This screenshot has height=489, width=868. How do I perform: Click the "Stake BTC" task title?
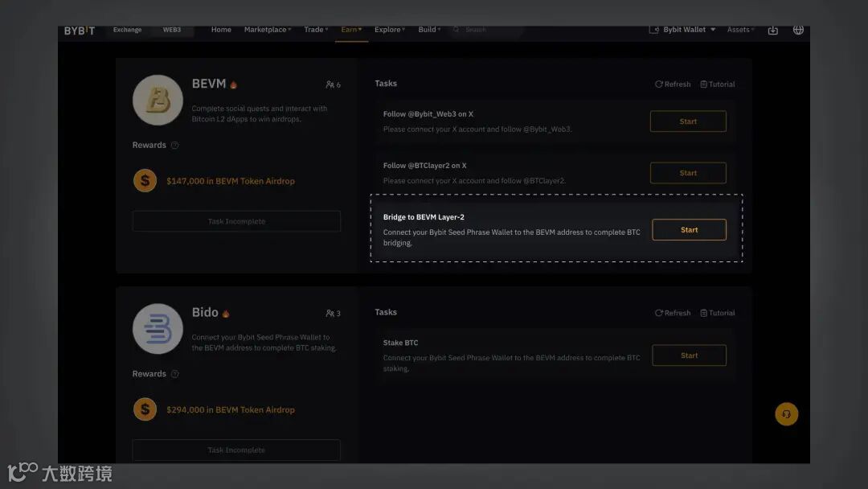point(400,343)
